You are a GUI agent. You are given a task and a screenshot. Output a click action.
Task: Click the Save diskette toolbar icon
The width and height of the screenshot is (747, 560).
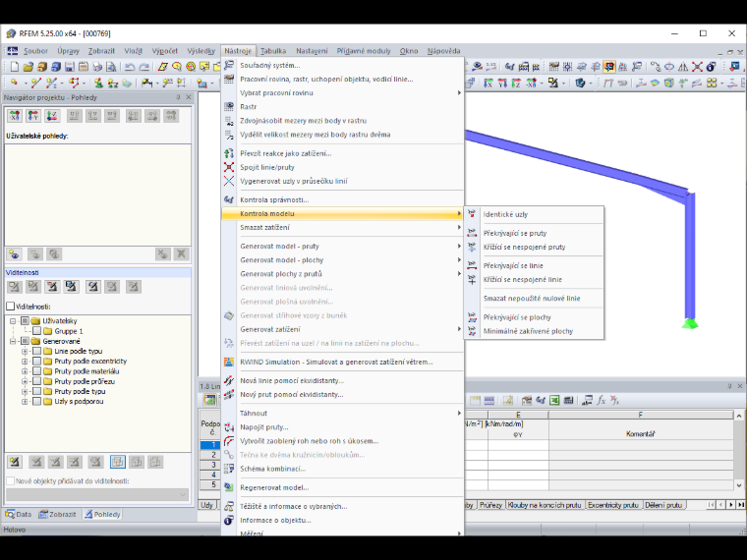[x=70, y=67]
